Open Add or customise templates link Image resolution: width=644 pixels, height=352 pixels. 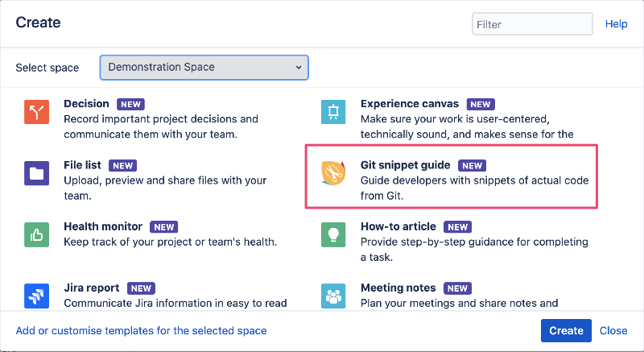pyautogui.click(x=141, y=330)
